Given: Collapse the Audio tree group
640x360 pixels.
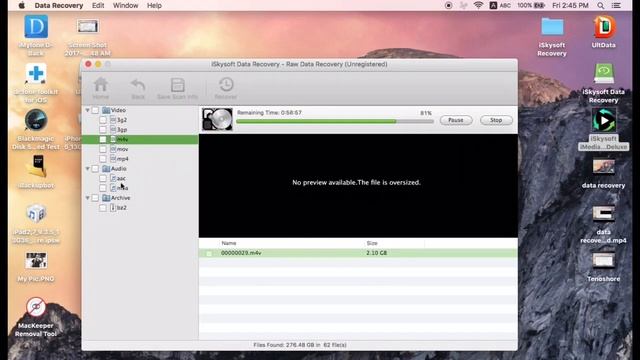Looking at the screenshot, I should coord(87,169).
